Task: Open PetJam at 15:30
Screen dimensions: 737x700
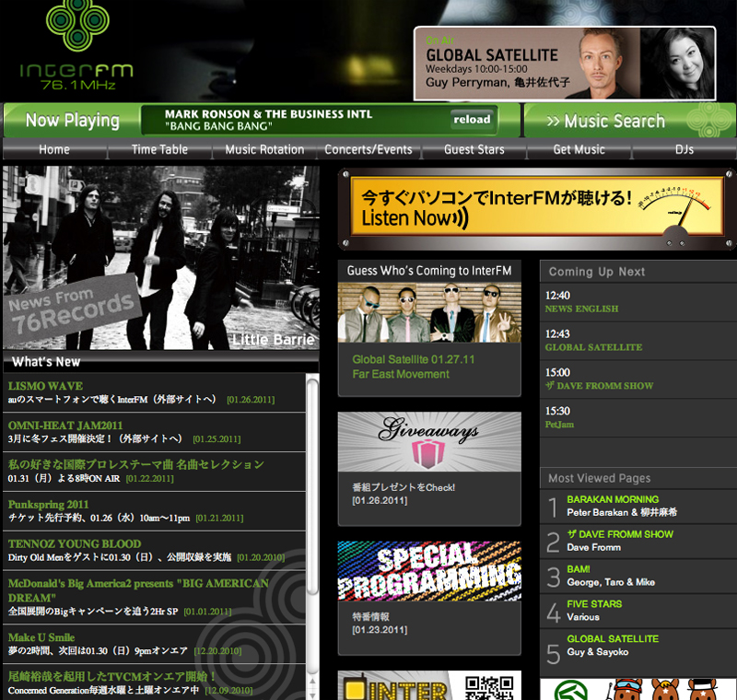Action: [559, 425]
